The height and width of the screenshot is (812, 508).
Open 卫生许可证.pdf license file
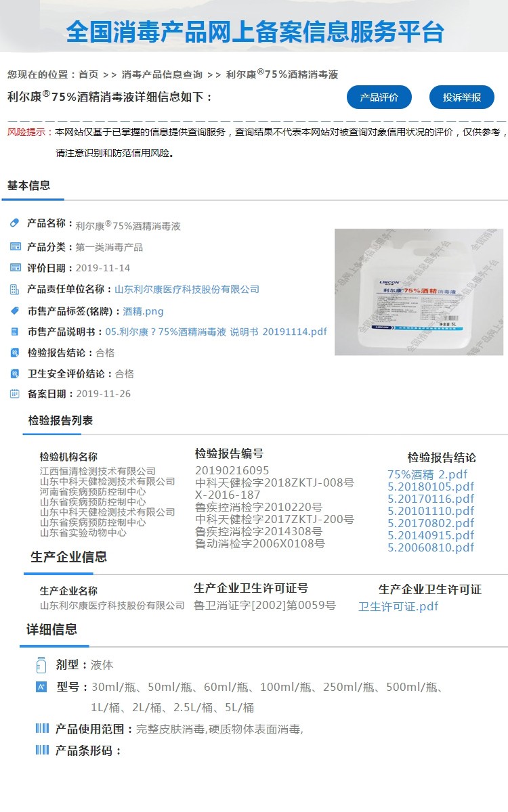398,607
